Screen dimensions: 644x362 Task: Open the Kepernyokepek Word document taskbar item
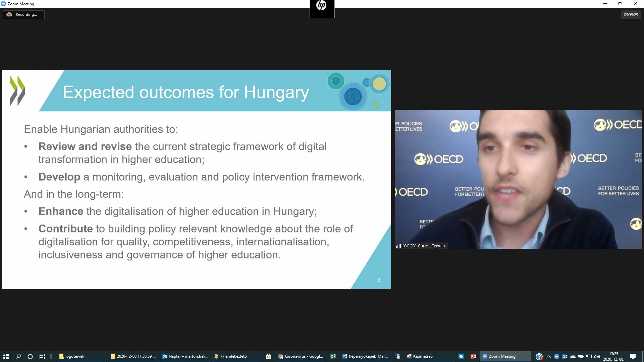[x=365, y=356]
